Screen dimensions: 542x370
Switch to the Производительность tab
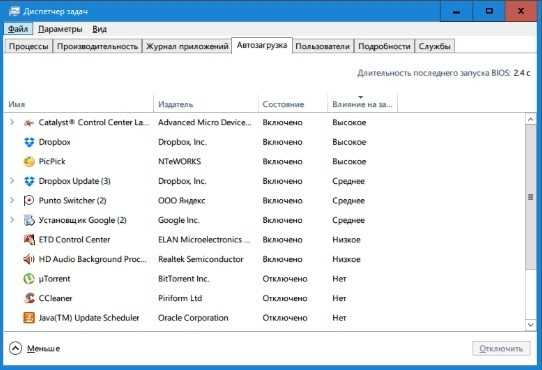click(x=97, y=46)
